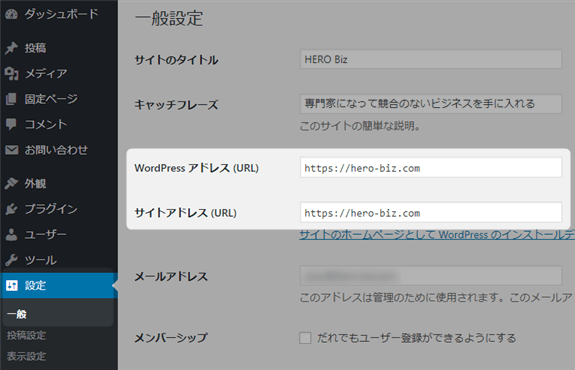
Task: Click the sliders icon beside 設定
Action: [x=12, y=285]
